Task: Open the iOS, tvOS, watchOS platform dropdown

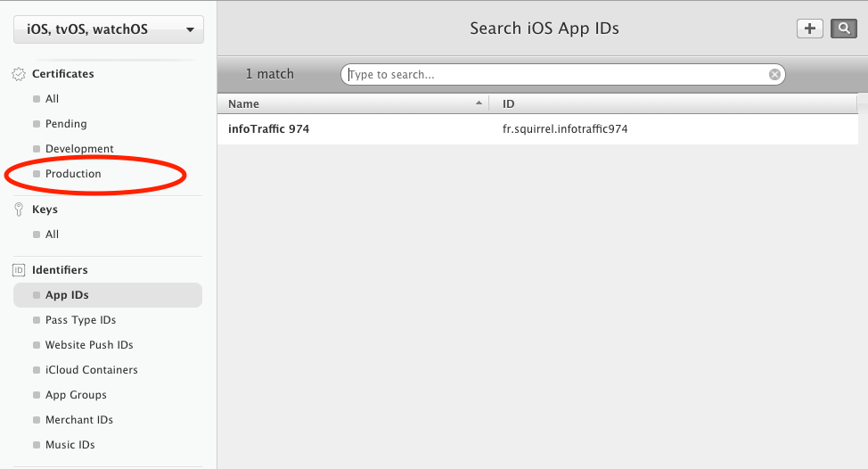Action: pyautogui.click(x=109, y=29)
